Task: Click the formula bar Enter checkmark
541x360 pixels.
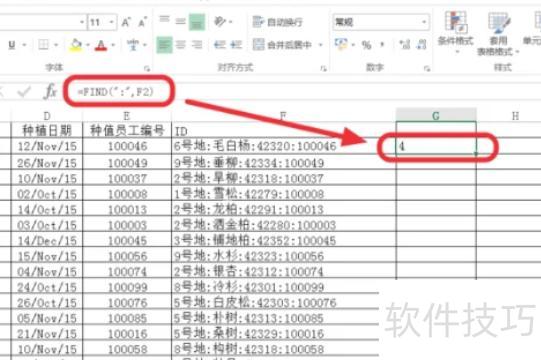Action: coord(24,92)
